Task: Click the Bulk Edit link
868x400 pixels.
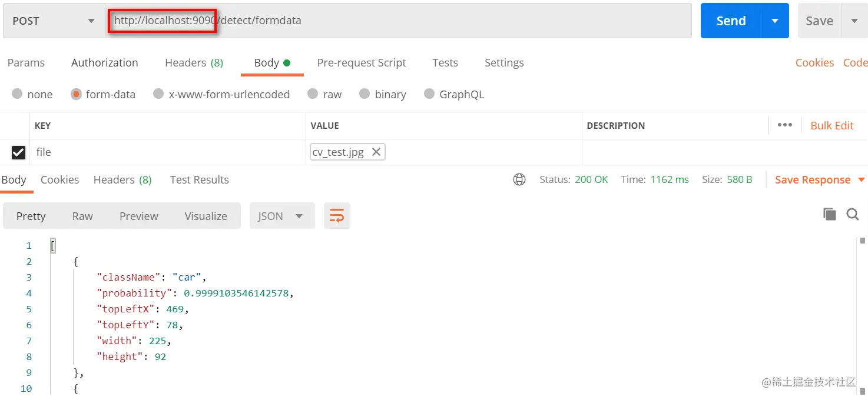Action: (x=832, y=125)
